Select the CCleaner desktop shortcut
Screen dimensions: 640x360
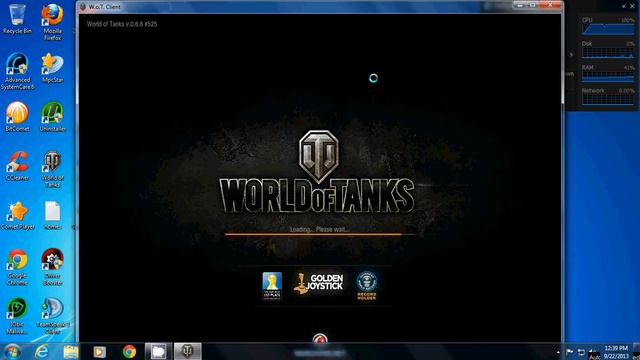[x=17, y=166]
